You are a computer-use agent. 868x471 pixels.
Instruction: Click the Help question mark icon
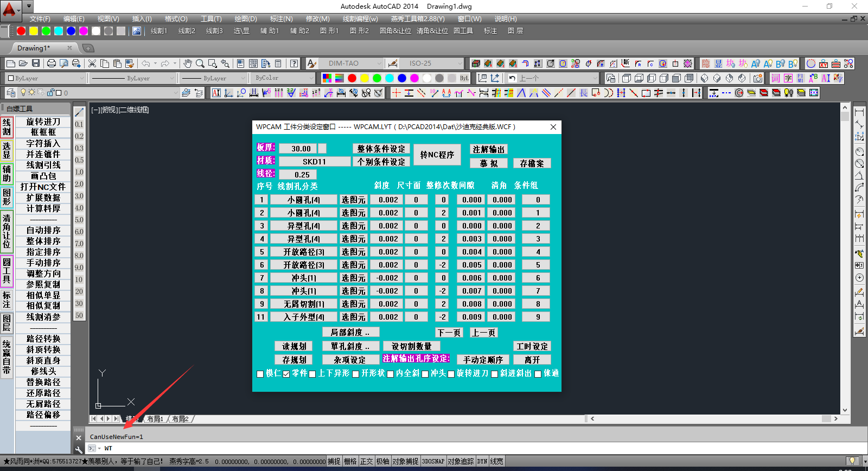click(294, 63)
